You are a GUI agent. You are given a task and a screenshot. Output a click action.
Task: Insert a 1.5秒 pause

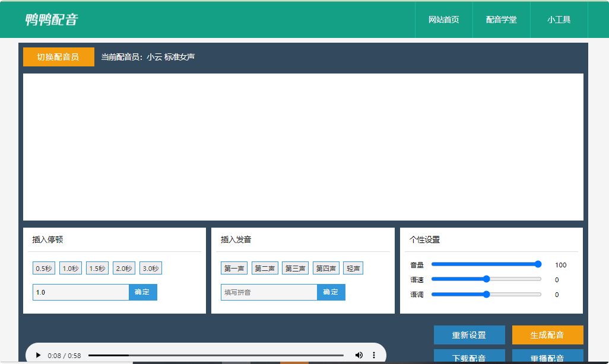point(97,269)
